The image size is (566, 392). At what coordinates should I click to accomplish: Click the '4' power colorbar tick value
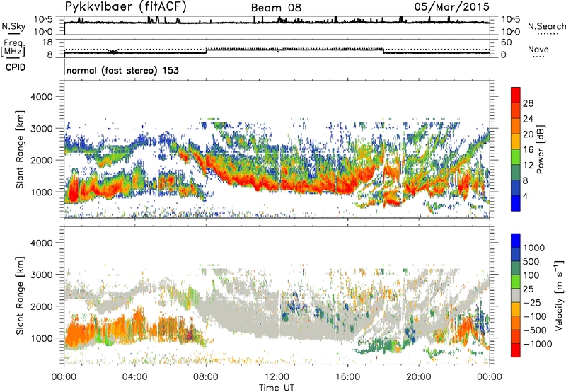pyautogui.click(x=526, y=196)
